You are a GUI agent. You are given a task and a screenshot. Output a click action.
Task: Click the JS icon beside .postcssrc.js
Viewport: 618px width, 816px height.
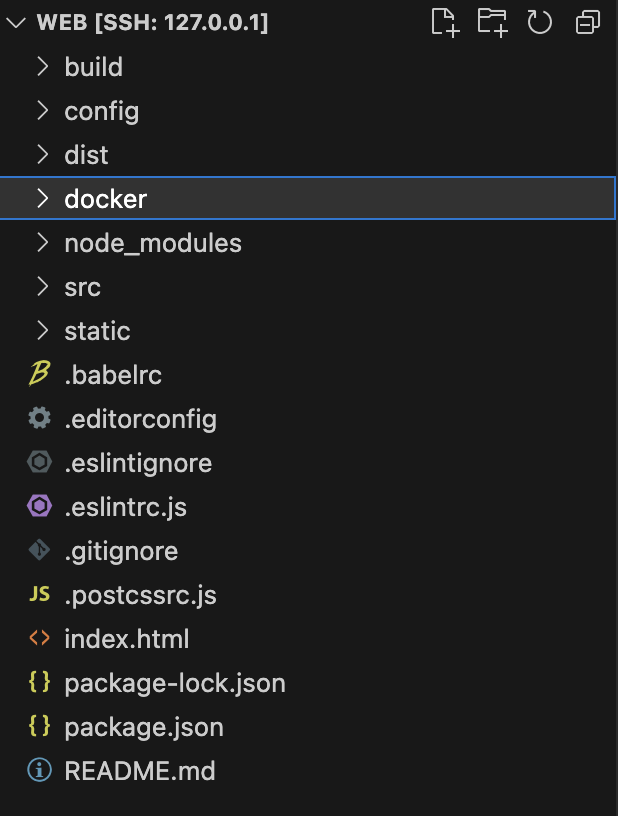coord(39,595)
